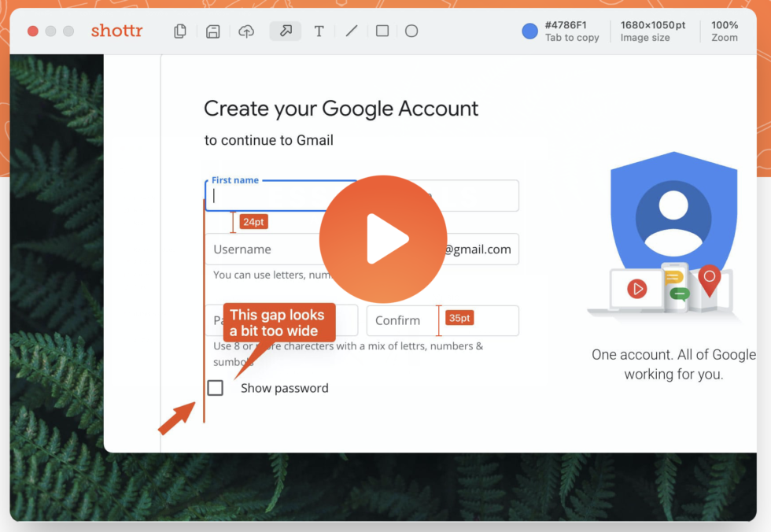Select the Line drawing tool
Image resolution: width=771 pixels, height=532 pixels.
pos(352,31)
